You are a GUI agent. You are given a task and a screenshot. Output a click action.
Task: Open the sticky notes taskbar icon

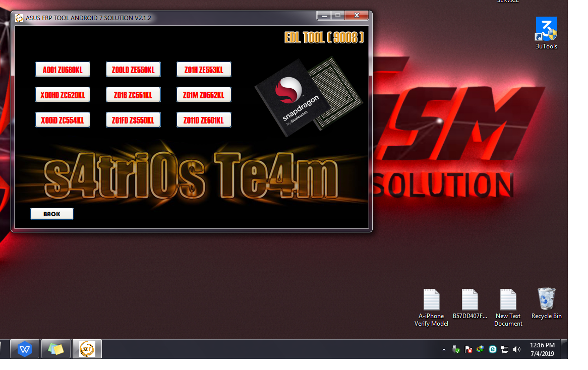pos(56,349)
